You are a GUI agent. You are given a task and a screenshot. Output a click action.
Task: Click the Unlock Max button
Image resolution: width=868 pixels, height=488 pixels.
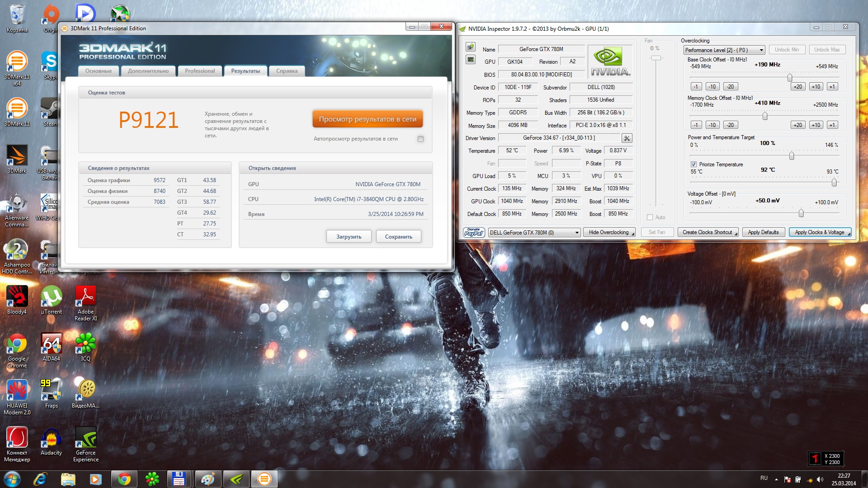coord(827,50)
